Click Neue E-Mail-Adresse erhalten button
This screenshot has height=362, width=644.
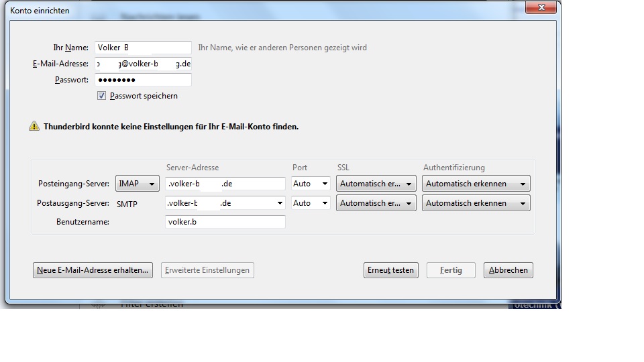click(93, 270)
